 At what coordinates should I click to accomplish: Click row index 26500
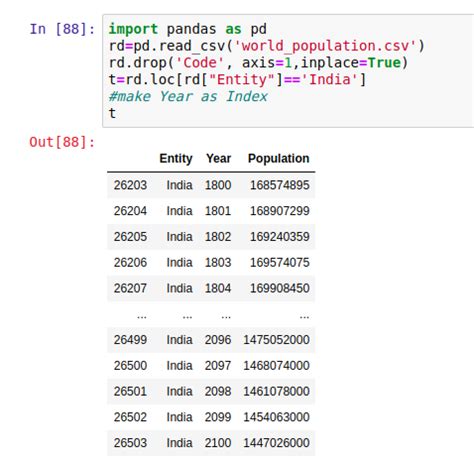(x=130, y=365)
